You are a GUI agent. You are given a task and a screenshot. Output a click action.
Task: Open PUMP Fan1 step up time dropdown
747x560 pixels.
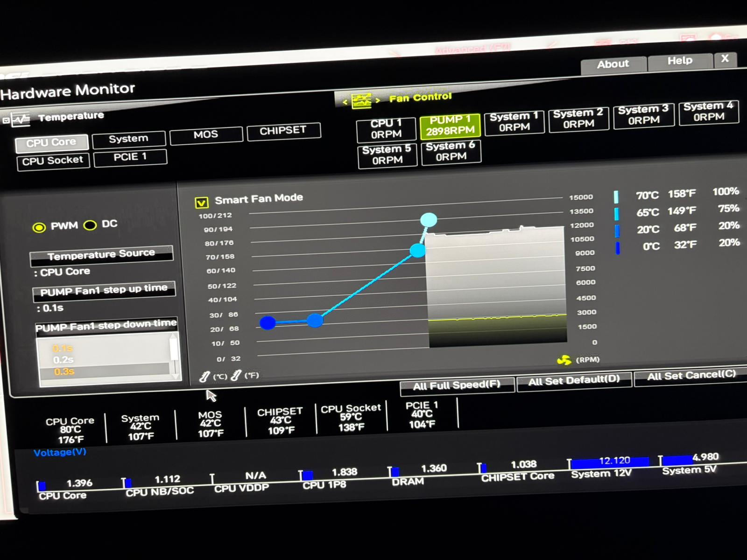click(x=104, y=290)
